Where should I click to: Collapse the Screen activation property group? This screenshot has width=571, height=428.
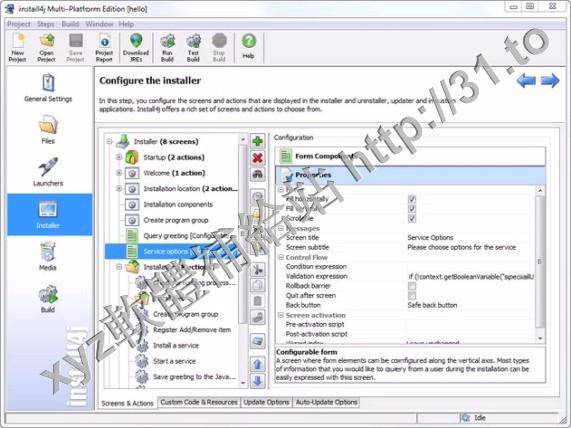[281, 315]
